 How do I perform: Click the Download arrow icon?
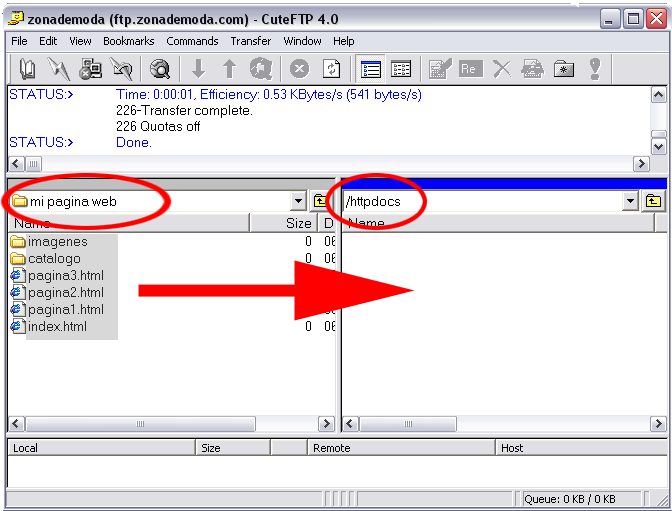pos(198,69)
